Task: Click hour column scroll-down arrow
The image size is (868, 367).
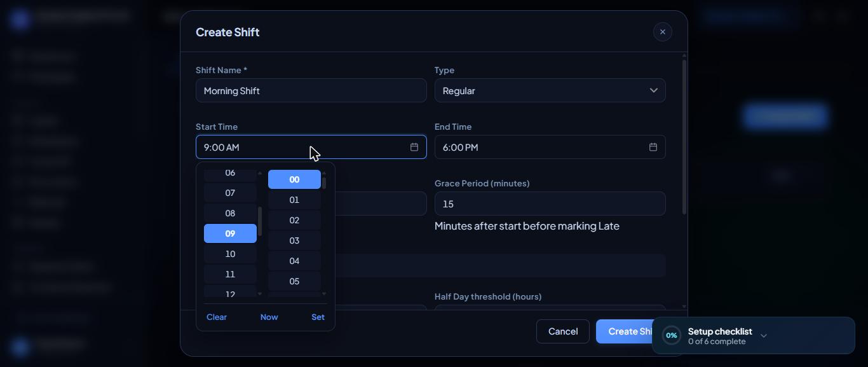Action: coord(259,294)
